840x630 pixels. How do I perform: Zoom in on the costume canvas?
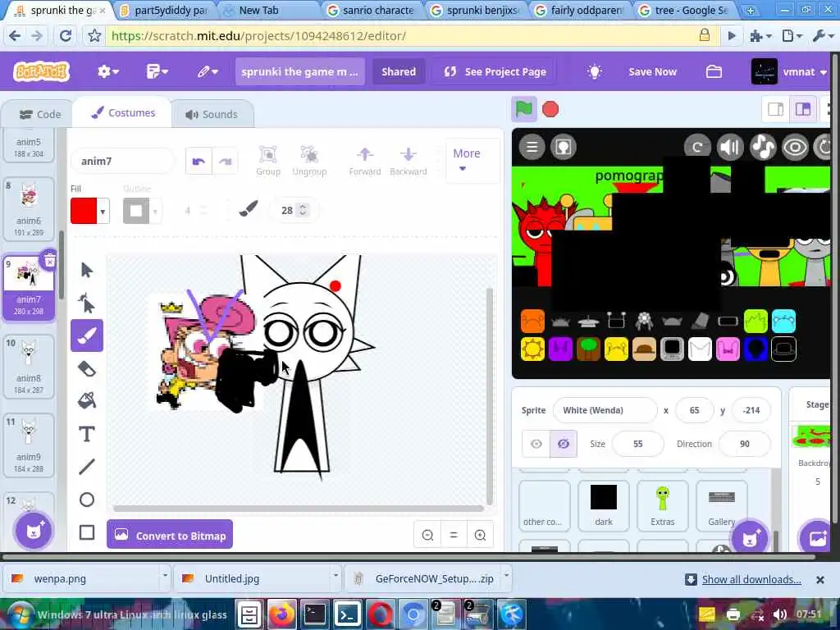[x=480, y=535]
